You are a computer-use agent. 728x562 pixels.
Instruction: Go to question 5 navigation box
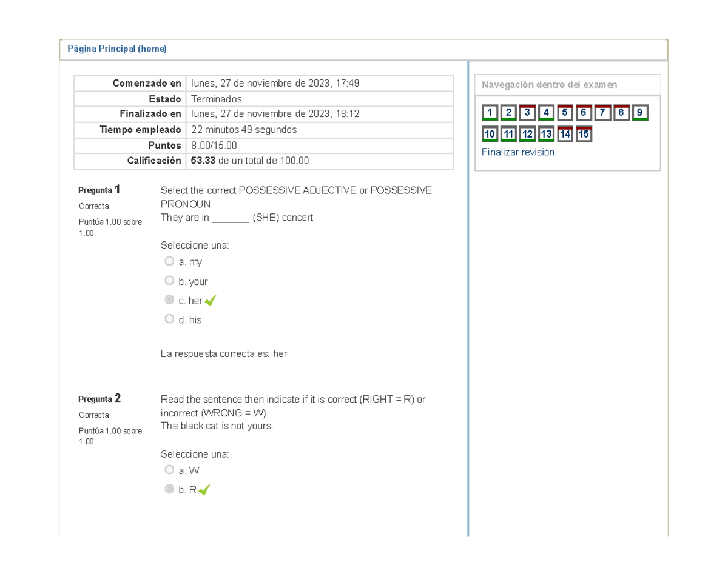[x=565, y=113]
